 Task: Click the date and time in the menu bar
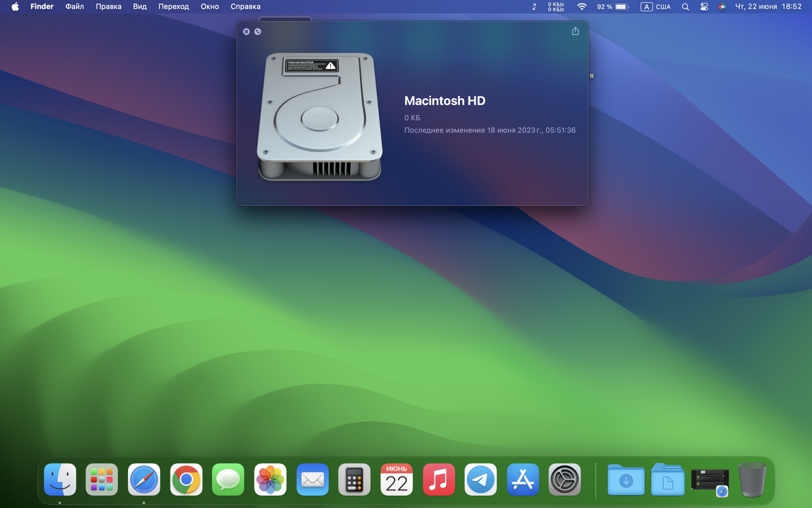(x=768, y=7)
